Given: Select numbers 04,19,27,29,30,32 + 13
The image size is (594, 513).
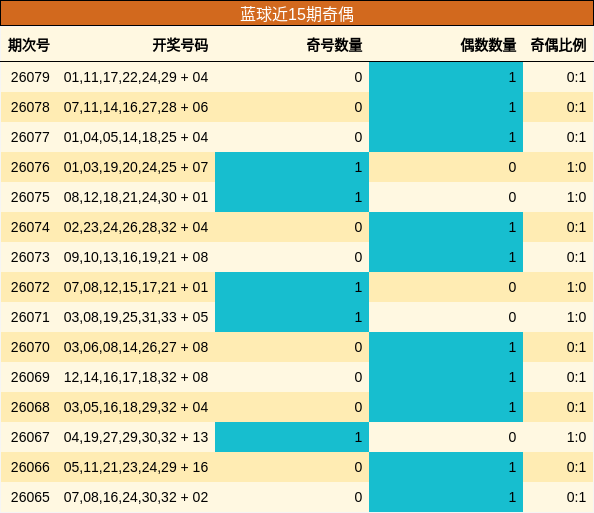Looking at the screenshot, I should [x=136, y=437].
